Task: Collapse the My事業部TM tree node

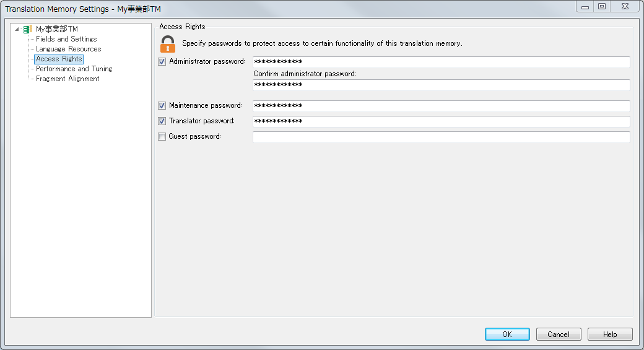Action: (17, 29)
